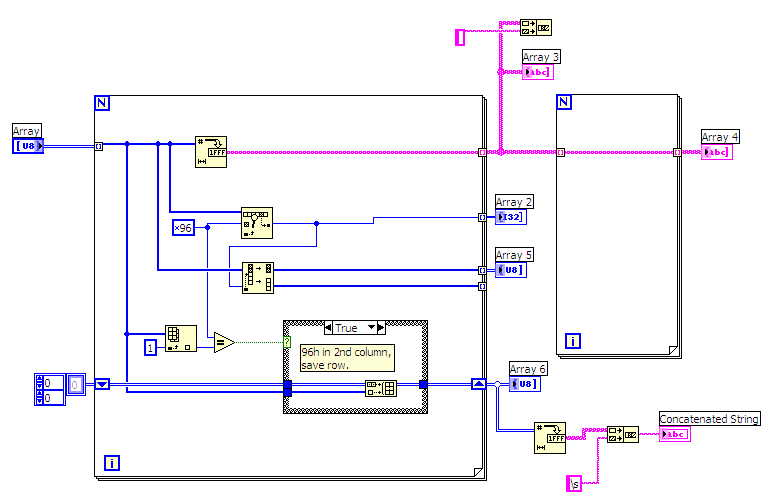Select Number To Hexadecimal String node in first loop
Screen dimensions: 773x498
[211, 152]
